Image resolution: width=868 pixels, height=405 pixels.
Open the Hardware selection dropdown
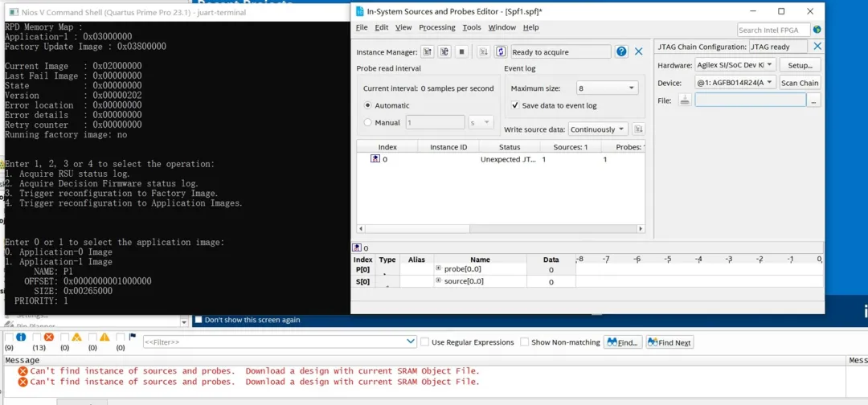pyautogui.click(x=734, y=65)
